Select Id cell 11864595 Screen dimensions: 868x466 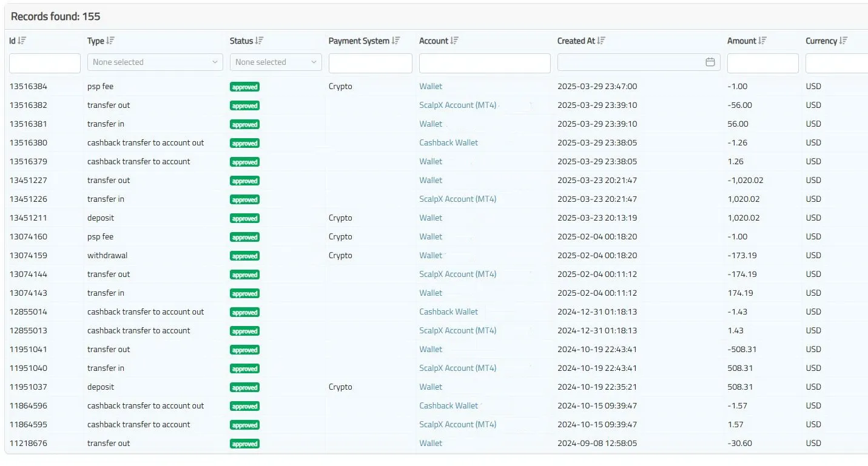28,424
